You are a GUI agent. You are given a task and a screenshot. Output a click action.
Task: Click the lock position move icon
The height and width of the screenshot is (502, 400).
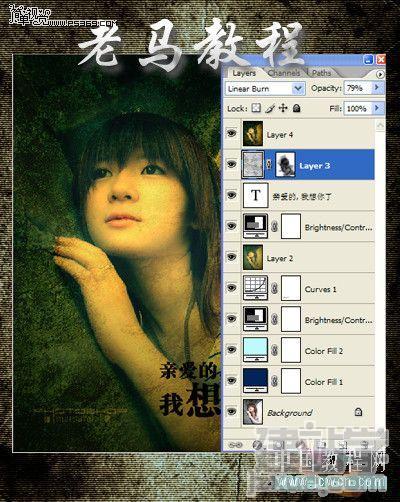(x=283, y=108)
